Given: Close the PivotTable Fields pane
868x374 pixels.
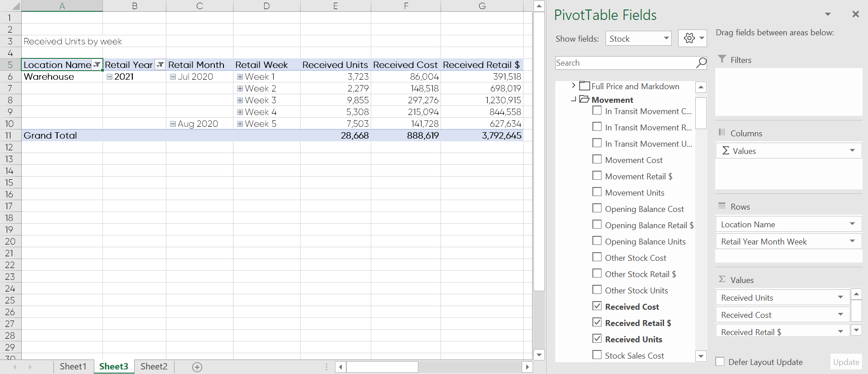Looking at the screenshot, I should pos(855,14).
